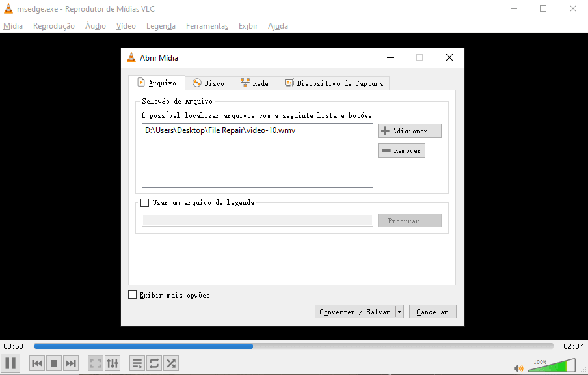Show the playlist using the playlist icon
The height and width of the screenshot is (375, 588).
coord(137,363)
